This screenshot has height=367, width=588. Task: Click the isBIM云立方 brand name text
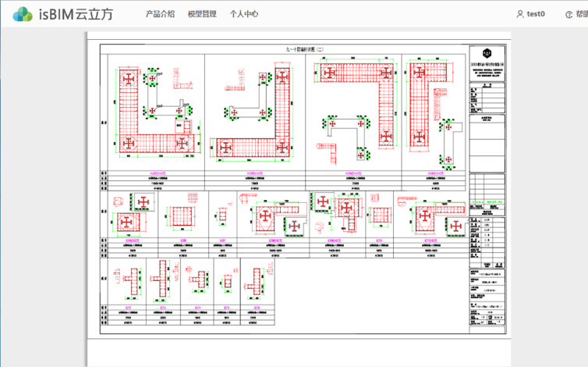pyautogui.click(x=75, y=14)
